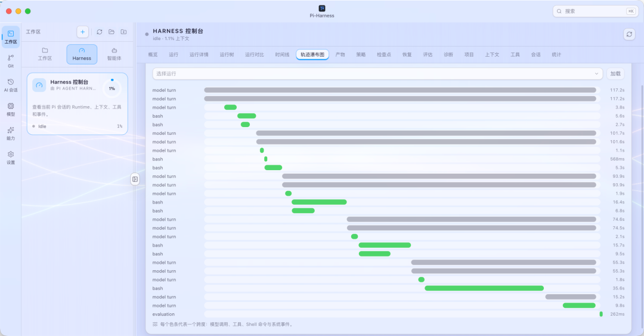Switch to the 概览 tab
The image size is (644, 336).
click(x=153, y=55)
